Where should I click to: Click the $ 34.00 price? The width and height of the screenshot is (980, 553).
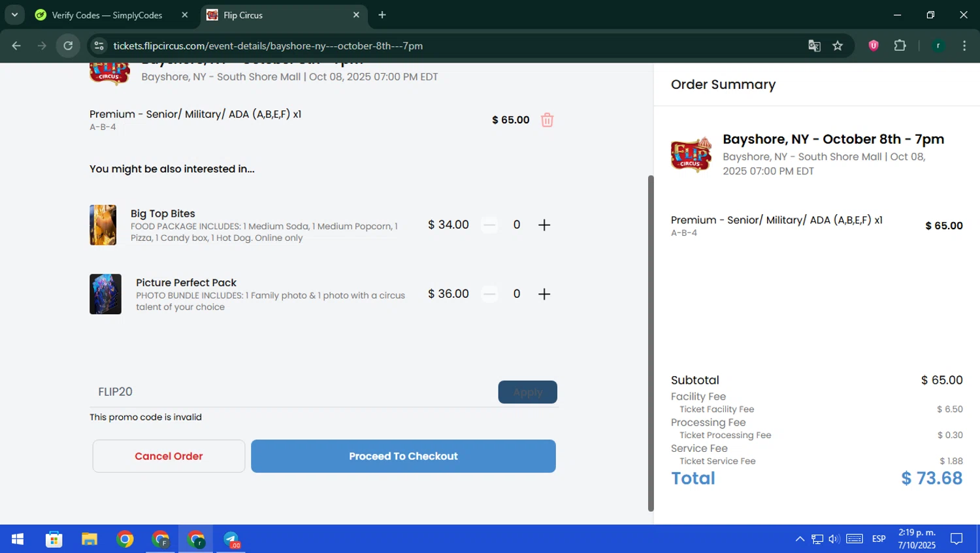[x=448, y=225]
